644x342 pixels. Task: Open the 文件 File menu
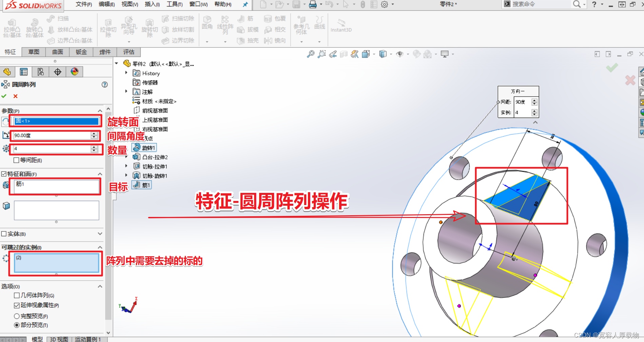(84, 4)
